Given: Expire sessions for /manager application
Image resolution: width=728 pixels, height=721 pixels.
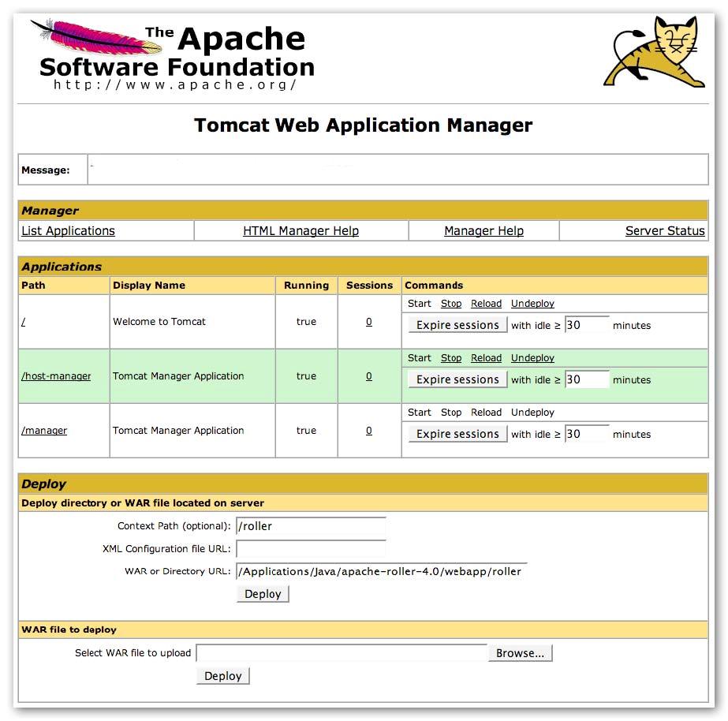Looking at the screenshot, I should click(x=457, y=434).
